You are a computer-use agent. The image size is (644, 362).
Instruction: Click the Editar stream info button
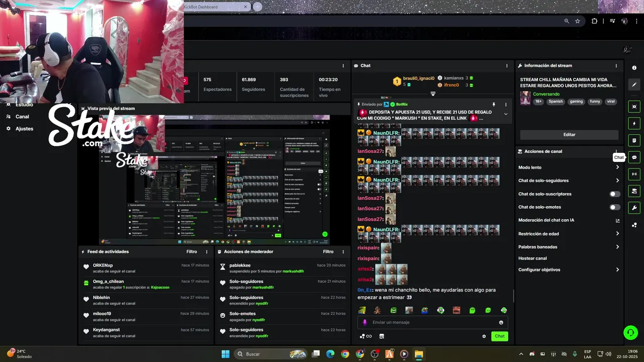(569, 135)
